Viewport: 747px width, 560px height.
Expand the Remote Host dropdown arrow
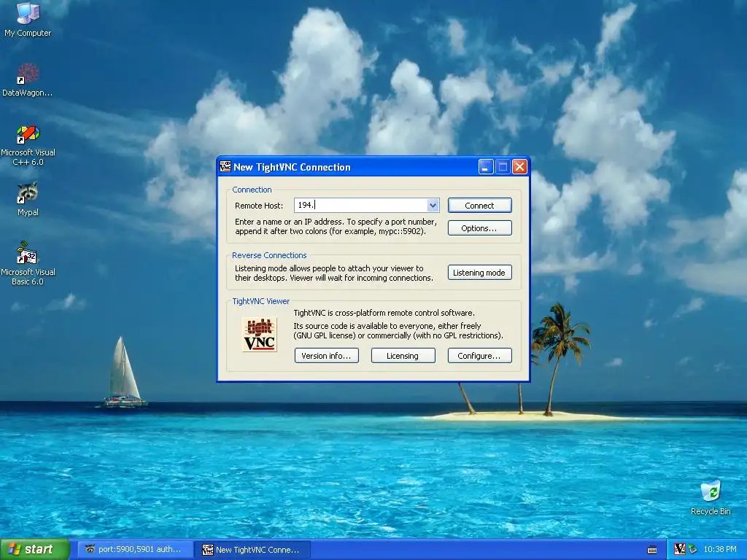click(x=433, y=205)
